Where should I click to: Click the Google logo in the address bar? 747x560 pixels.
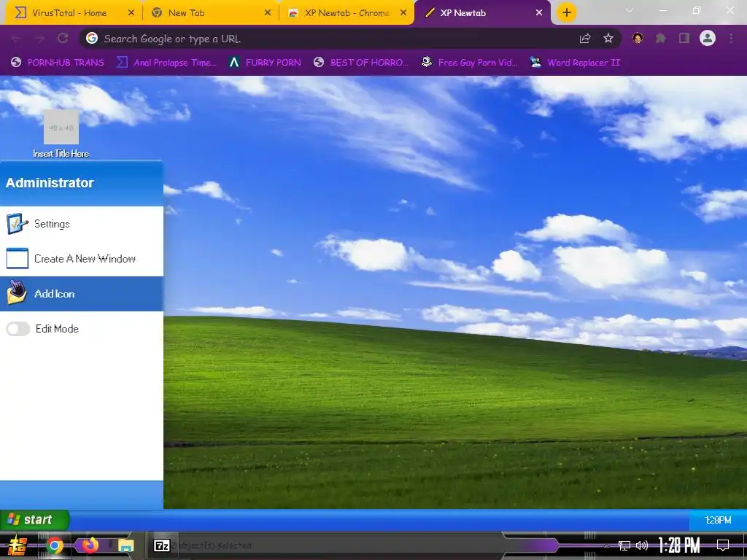[x=92, y=38]
